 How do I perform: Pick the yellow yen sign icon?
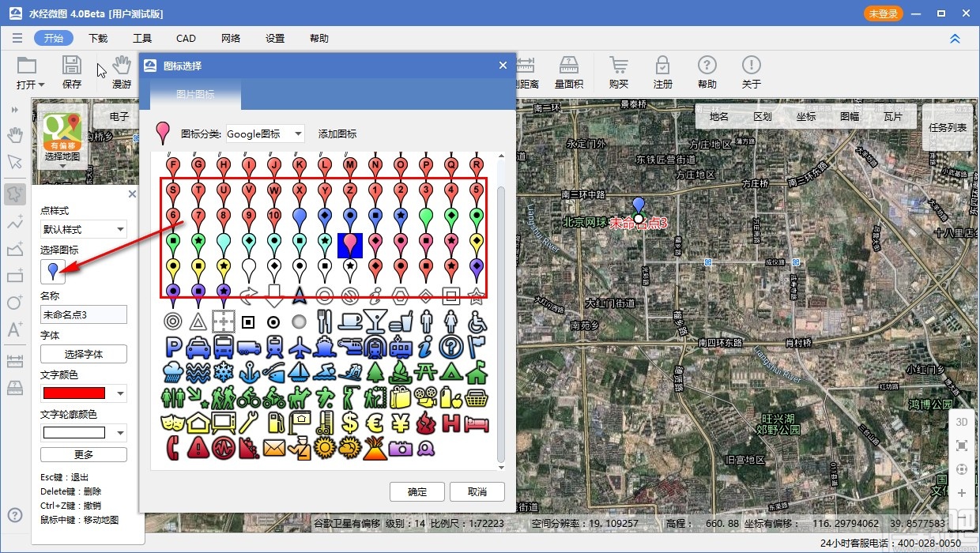pos(401,423)
